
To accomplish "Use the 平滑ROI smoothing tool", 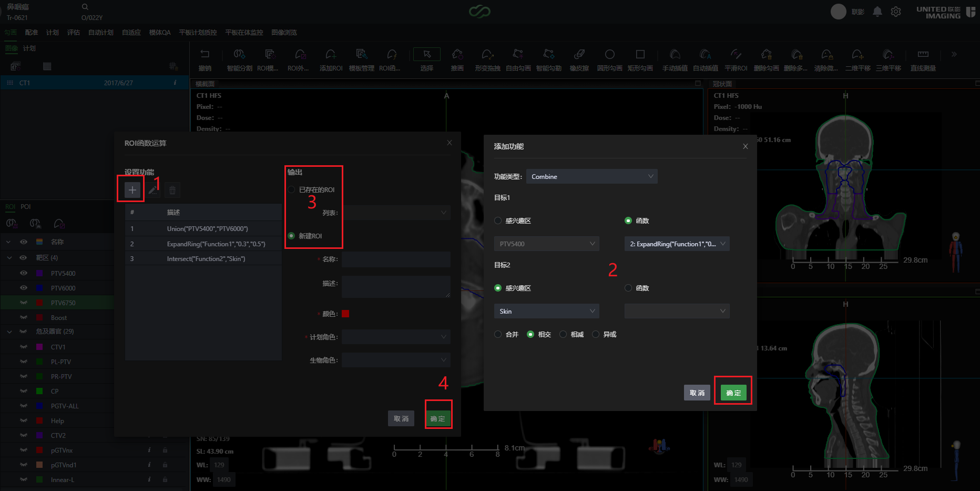I will [x=736, y=60].
